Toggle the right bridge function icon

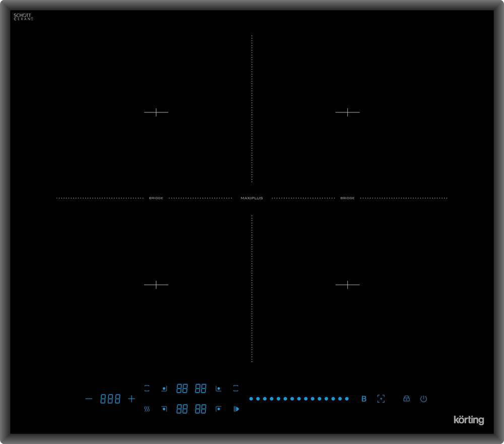coord(235,389)
